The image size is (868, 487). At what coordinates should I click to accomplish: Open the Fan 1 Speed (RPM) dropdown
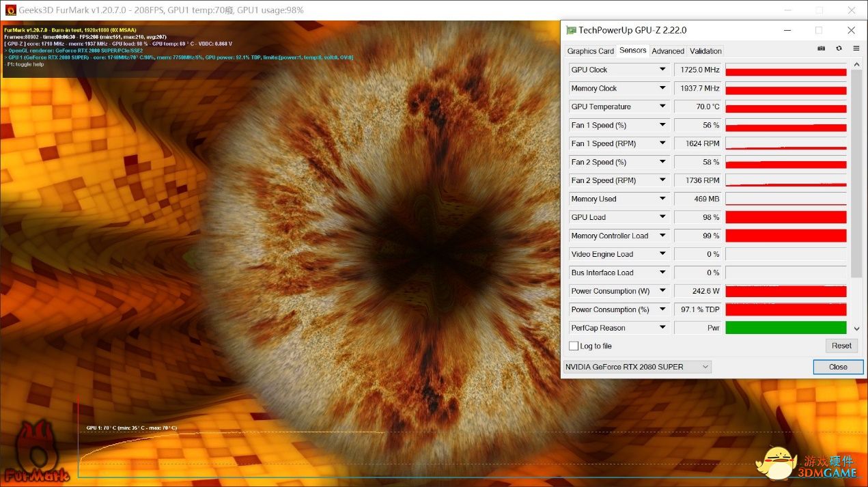pos(662,143)
